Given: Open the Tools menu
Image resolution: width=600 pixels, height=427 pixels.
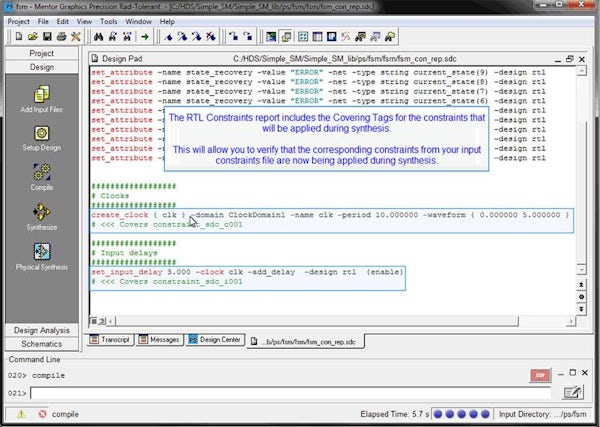Looking at the screenshot, I should pos(107,20).
